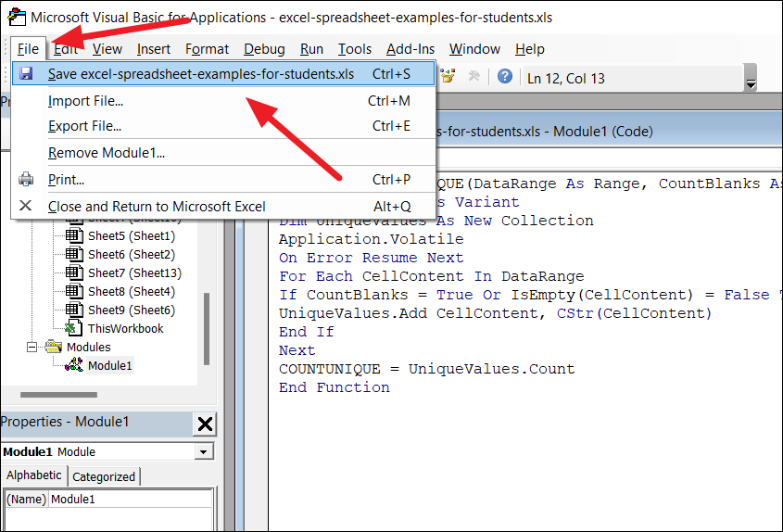Click the project tree vertical scrollbar
Screen dimensions: 783x532
(x=207, y=329)
